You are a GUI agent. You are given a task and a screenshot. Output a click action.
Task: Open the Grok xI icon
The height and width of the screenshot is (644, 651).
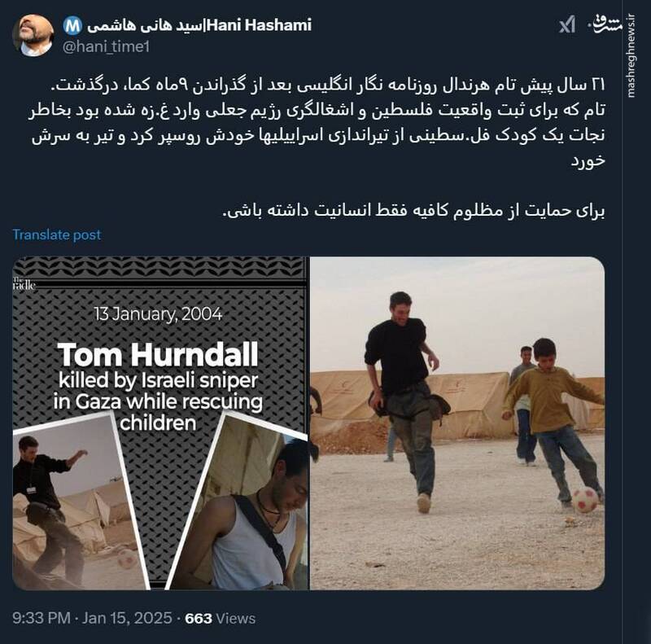(567, 24)
